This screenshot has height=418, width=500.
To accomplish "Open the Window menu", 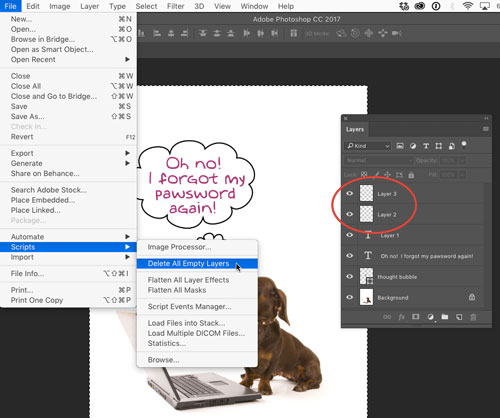I will (254, 6).
